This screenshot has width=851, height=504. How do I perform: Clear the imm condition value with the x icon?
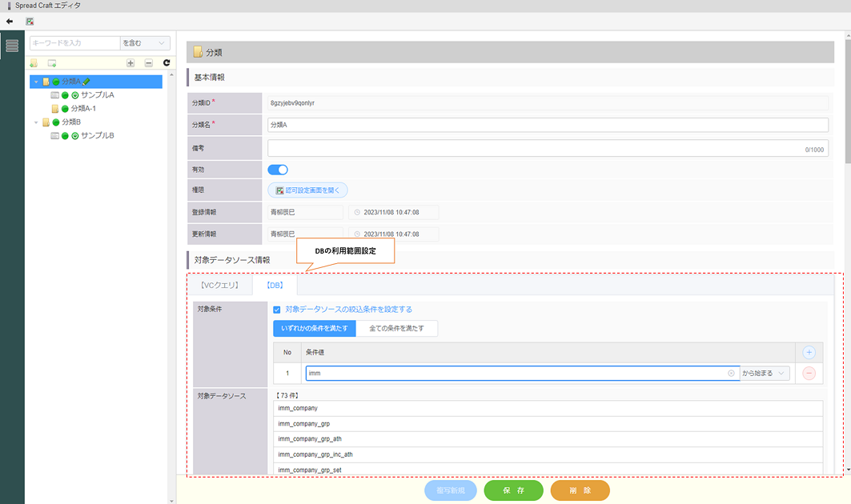point(731,374)
